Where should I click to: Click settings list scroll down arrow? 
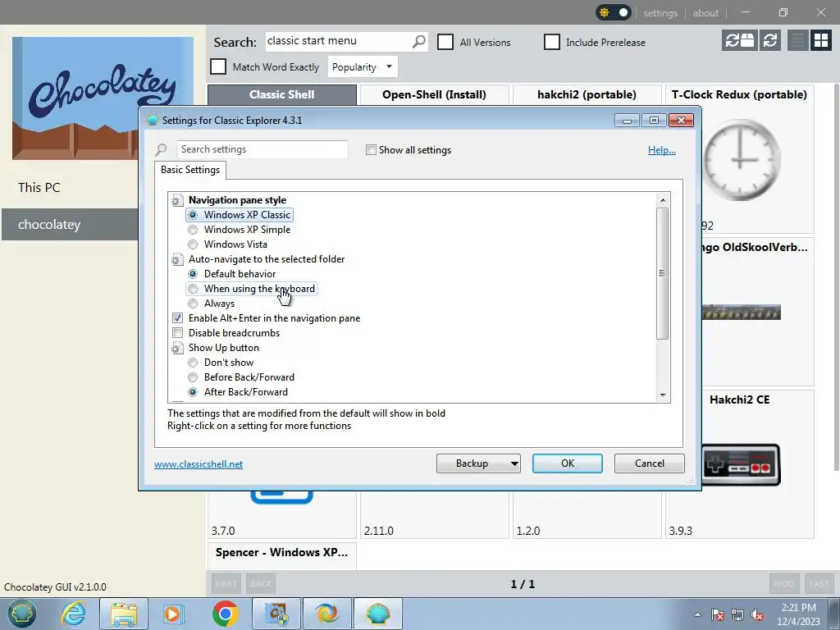pos(663,395)
